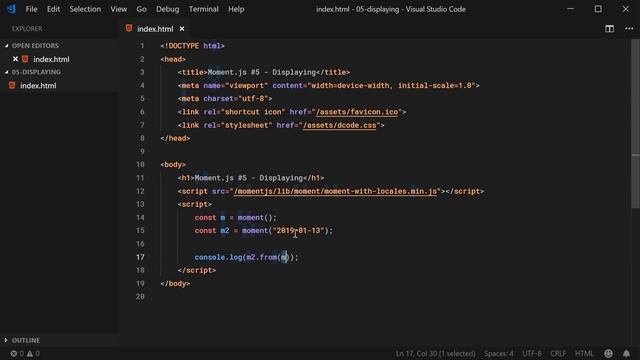This screenshot has height=360, width=640.
Task: Click <!DOCTYPE html> on line 1
Action: [192, 46]
